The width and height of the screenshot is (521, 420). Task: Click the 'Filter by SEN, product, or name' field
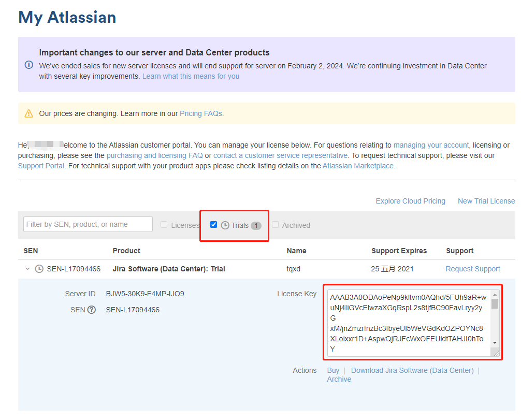(88, 224)
